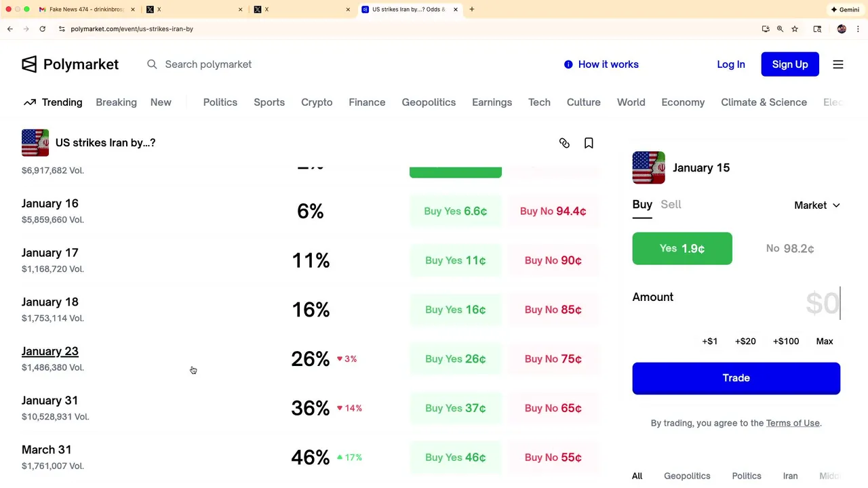Image resolution: width=868 pixels, height=488 pixels.
Task: Click the search magnifier icon
Action: tap(152, 64)
